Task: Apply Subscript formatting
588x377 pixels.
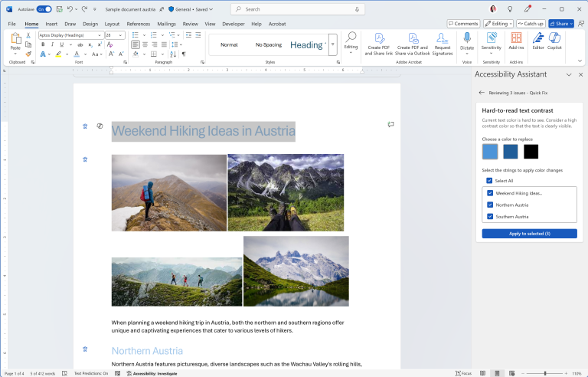Action: 90,44
